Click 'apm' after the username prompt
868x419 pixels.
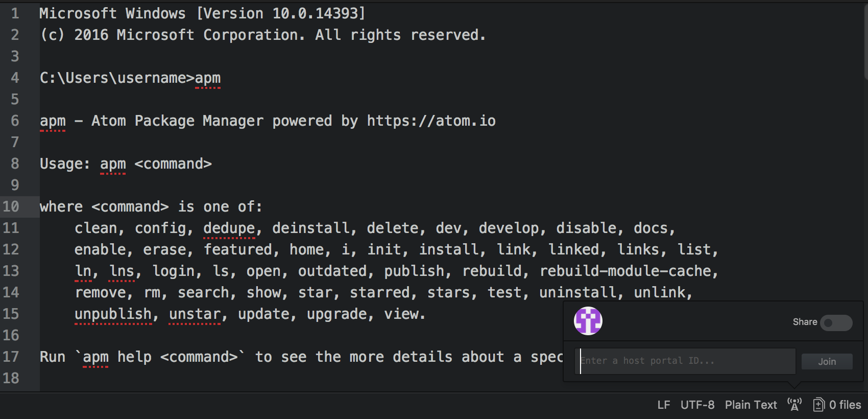[x=208, y=78]
